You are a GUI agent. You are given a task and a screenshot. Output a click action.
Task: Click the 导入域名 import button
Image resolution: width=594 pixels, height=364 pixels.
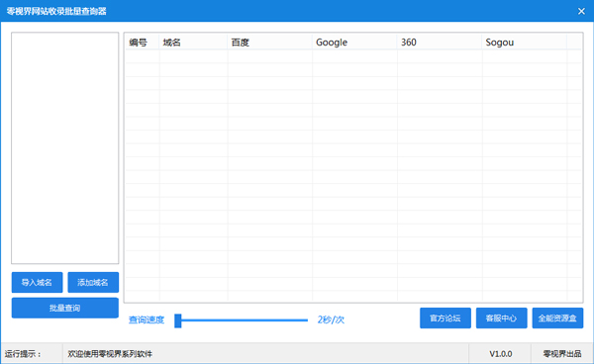coord(38,282)
